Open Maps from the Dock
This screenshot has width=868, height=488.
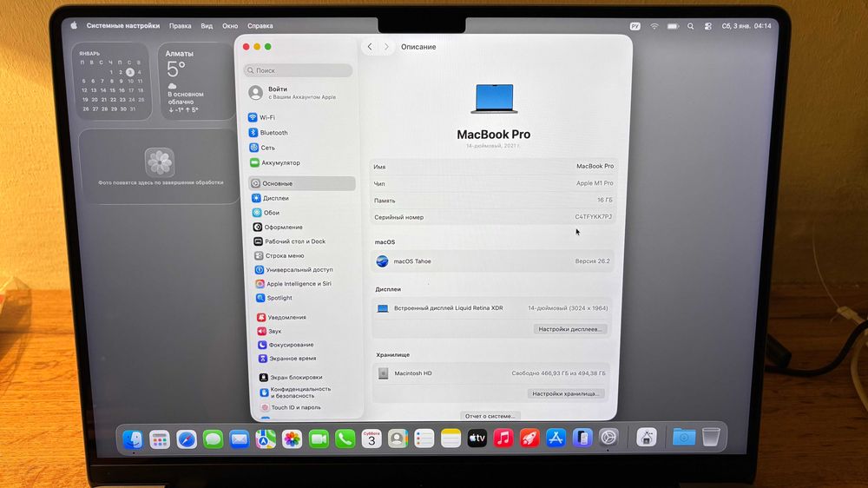point(266,439)
